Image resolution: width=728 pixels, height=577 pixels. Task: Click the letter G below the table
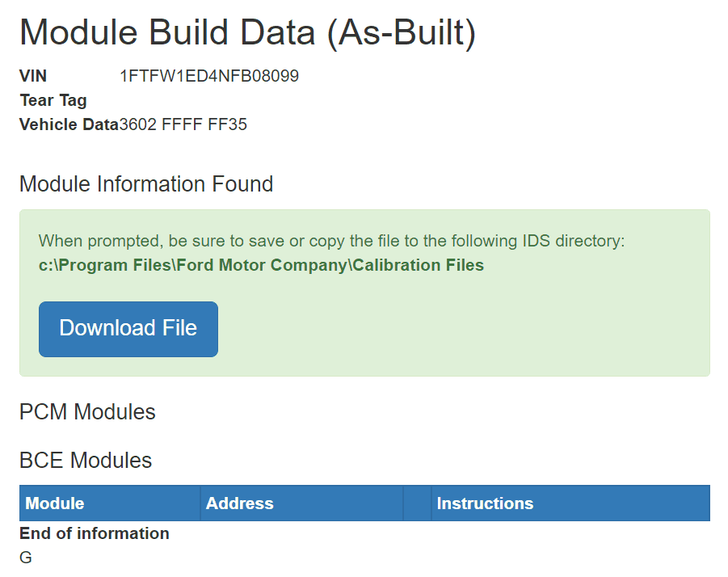[x=26, y=558]
